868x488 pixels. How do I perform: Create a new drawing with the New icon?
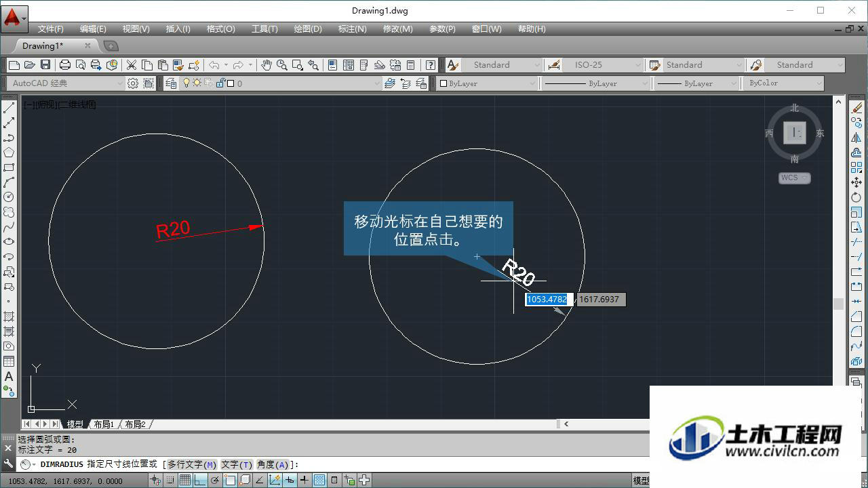14,65
